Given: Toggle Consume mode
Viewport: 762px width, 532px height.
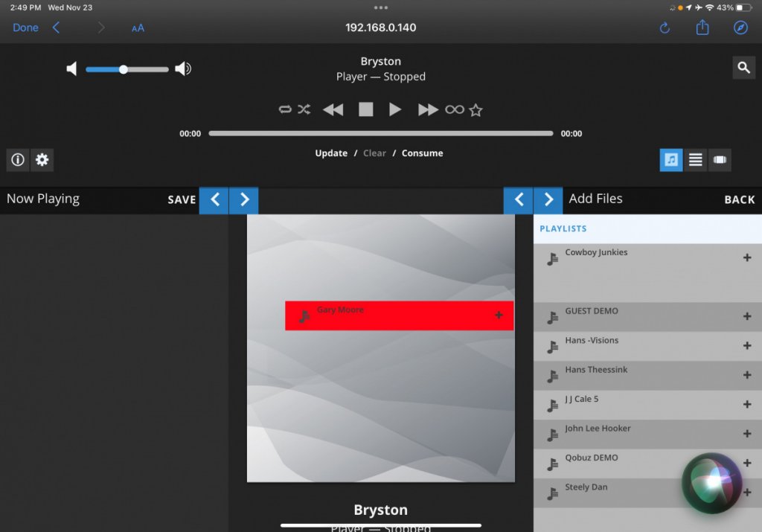Looking at the screenshot, I should point(423,153).
